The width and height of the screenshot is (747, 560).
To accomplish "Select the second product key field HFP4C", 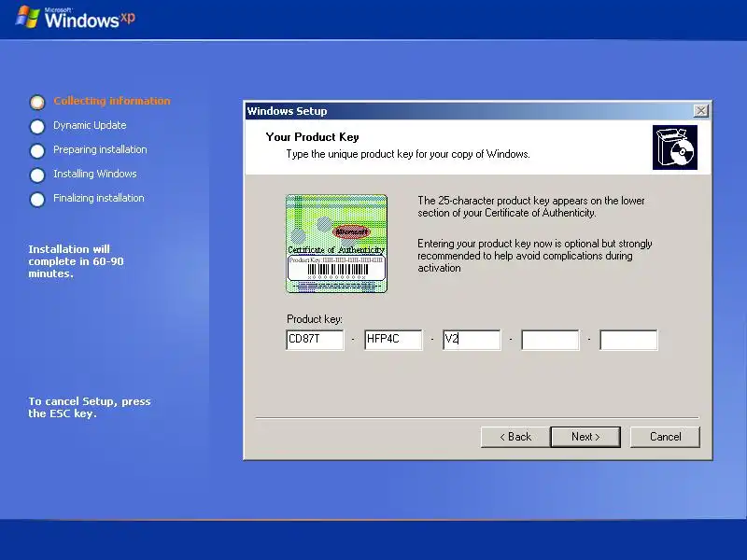I will coord(393,340).
